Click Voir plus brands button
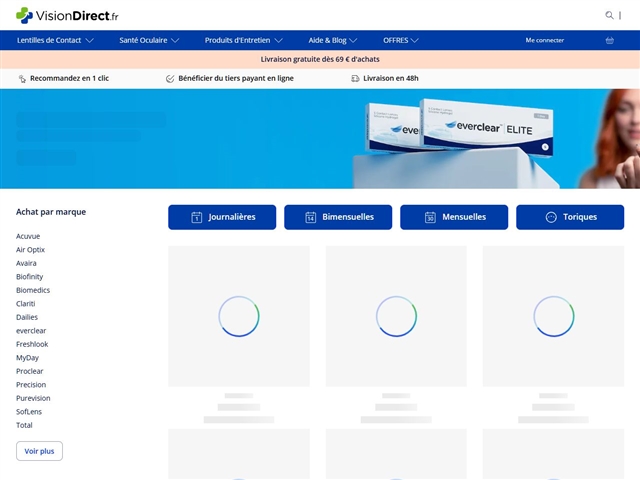The width and height of the screenshot is (640, 480). [39, 451]
